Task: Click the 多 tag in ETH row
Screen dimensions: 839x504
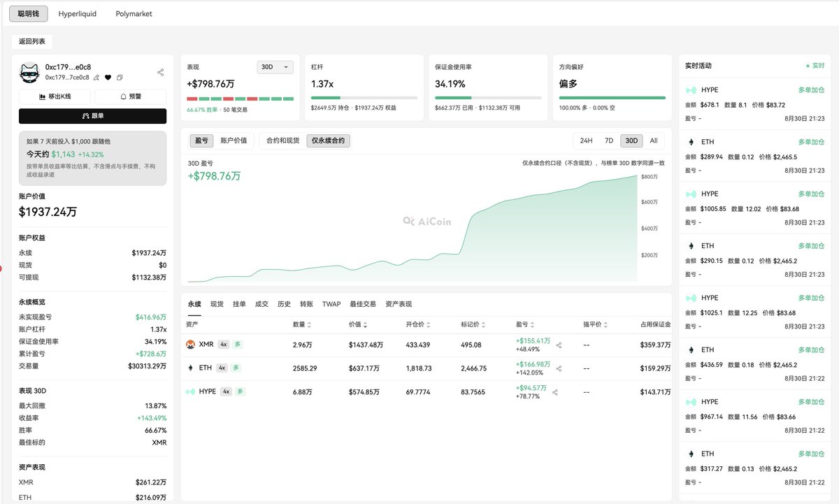Action: tap(236, 368)
